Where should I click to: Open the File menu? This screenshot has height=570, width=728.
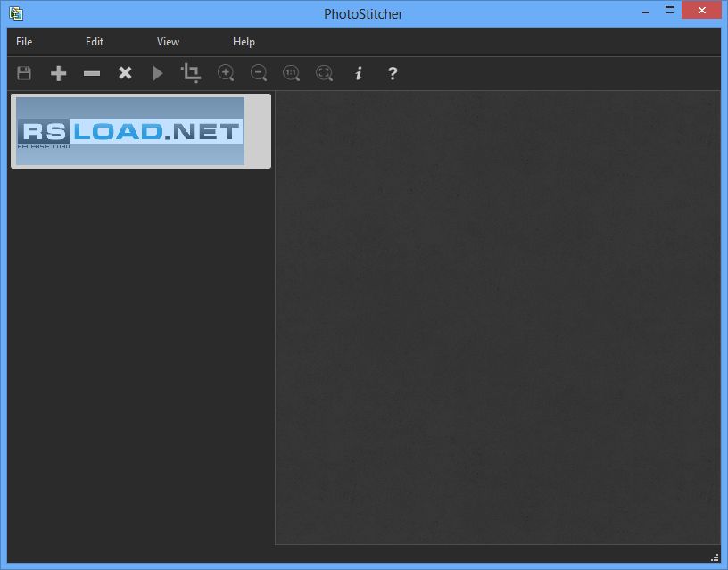point(24,42)
